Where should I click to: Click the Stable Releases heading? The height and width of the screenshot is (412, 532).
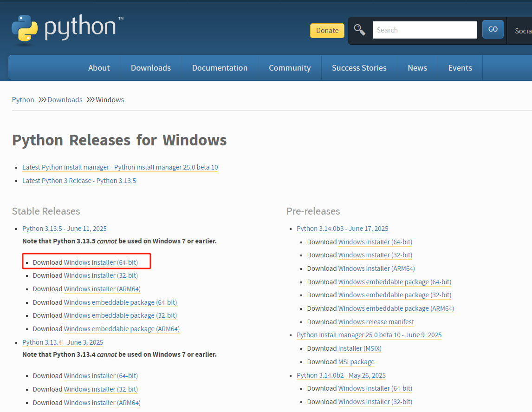[46, 211]
